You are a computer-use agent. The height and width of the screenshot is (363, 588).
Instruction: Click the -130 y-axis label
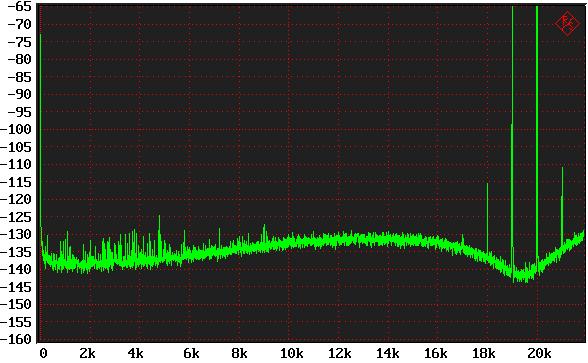click(16, 234)
